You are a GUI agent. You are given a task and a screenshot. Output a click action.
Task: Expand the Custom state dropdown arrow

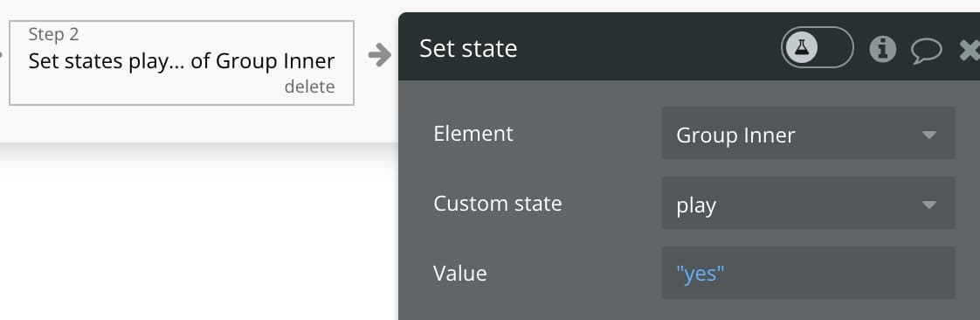pyautogui.click(x=928, y=205)
